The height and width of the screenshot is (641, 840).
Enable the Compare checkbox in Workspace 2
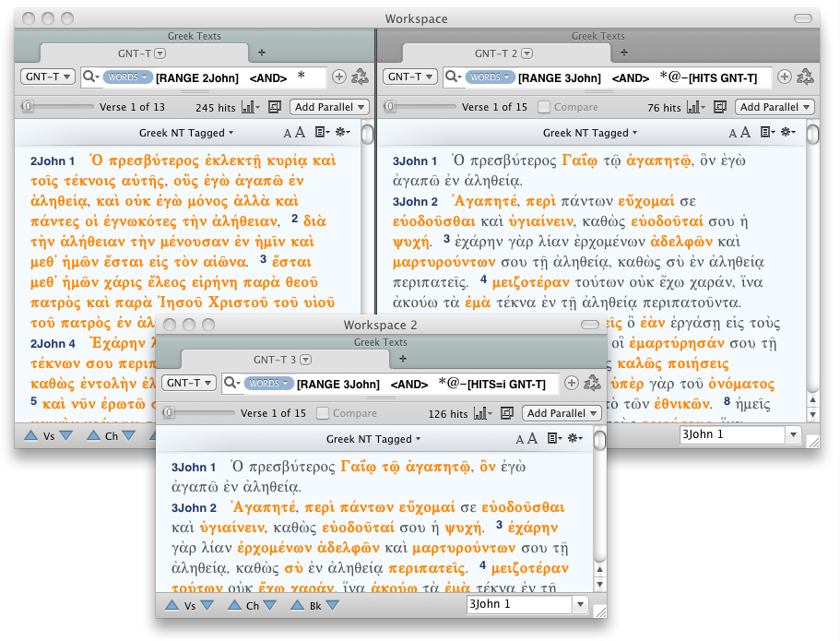click(325, 413)
